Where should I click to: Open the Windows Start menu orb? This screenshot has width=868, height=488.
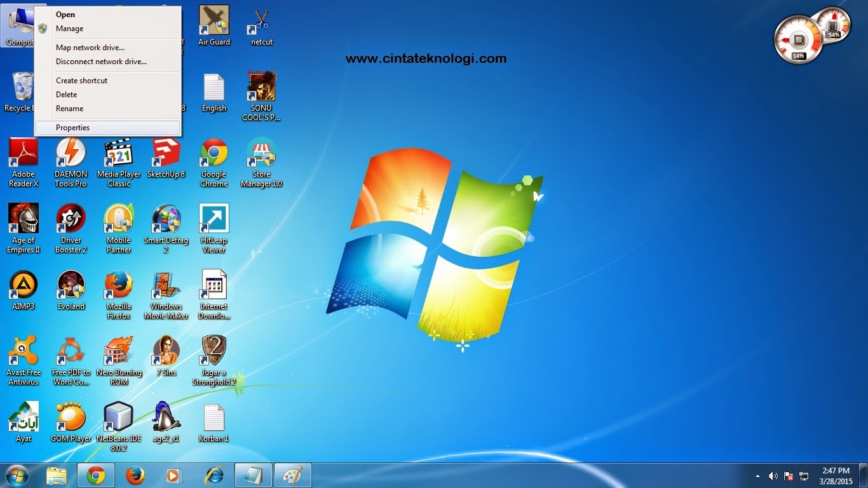pyautogui.click(x=17, y=475)
